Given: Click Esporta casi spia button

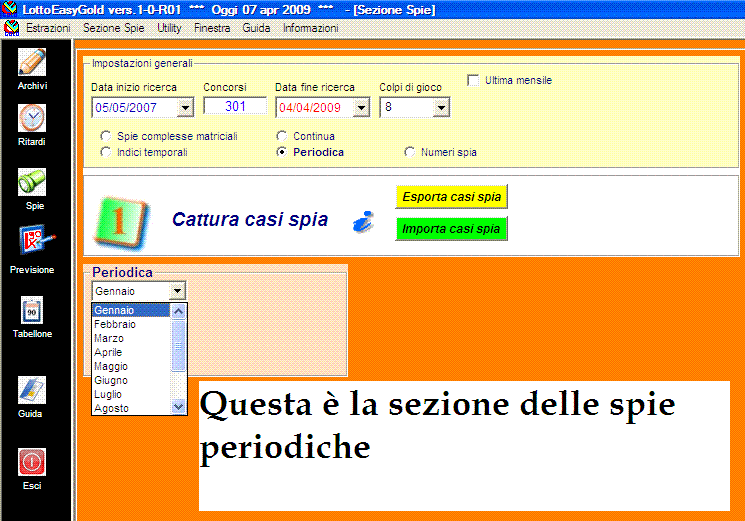Looking at the screenshot, I should pos(451,197).
